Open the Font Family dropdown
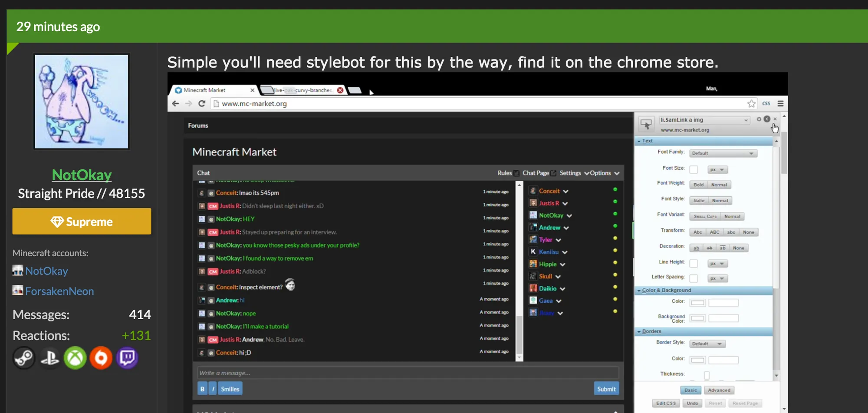 (723, 153)
